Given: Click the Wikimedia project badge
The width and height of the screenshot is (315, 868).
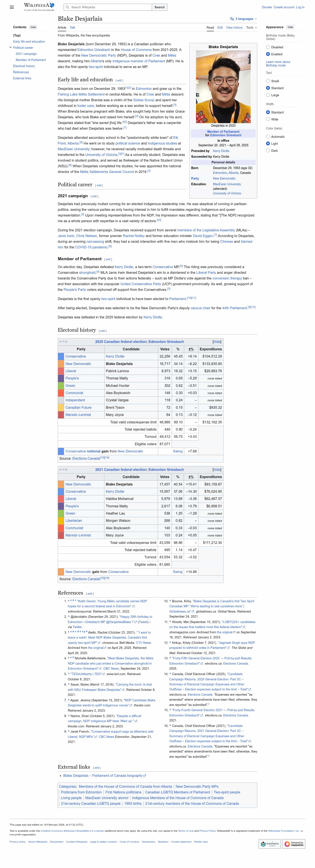Looking at the screenshot, I should (269, 844).
